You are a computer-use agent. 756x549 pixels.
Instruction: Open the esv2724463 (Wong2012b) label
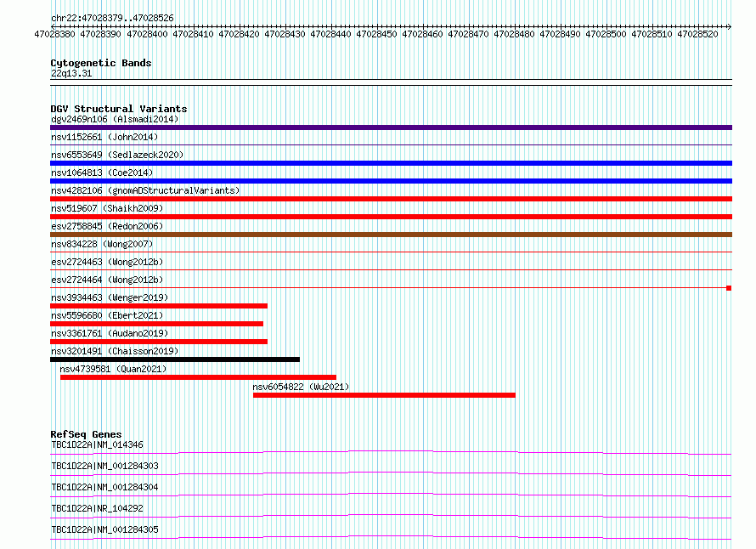click(107, 262)
